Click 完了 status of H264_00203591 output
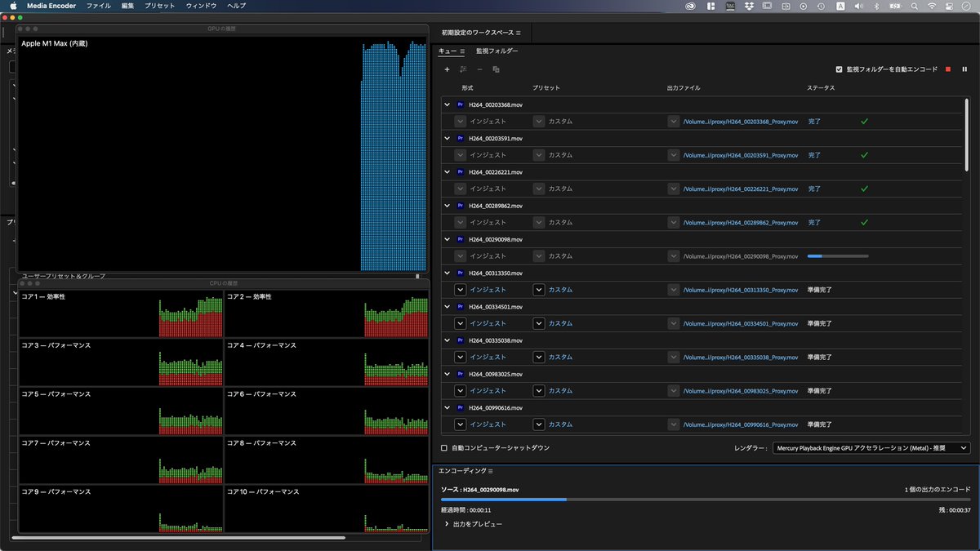Viewport: 980px width, 551px height. point(814,155)
